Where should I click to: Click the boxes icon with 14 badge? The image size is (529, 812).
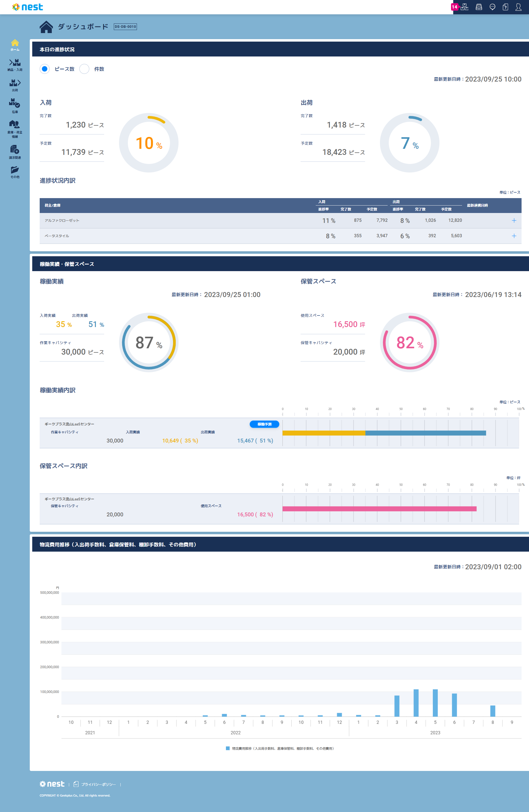tap(464, 7)
